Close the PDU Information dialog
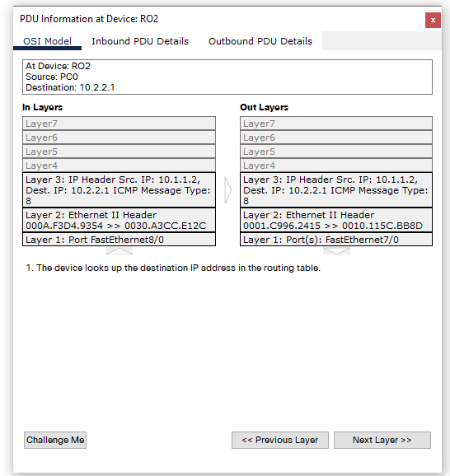This screenshot has width=450, height=476. [x=433, y=20]
